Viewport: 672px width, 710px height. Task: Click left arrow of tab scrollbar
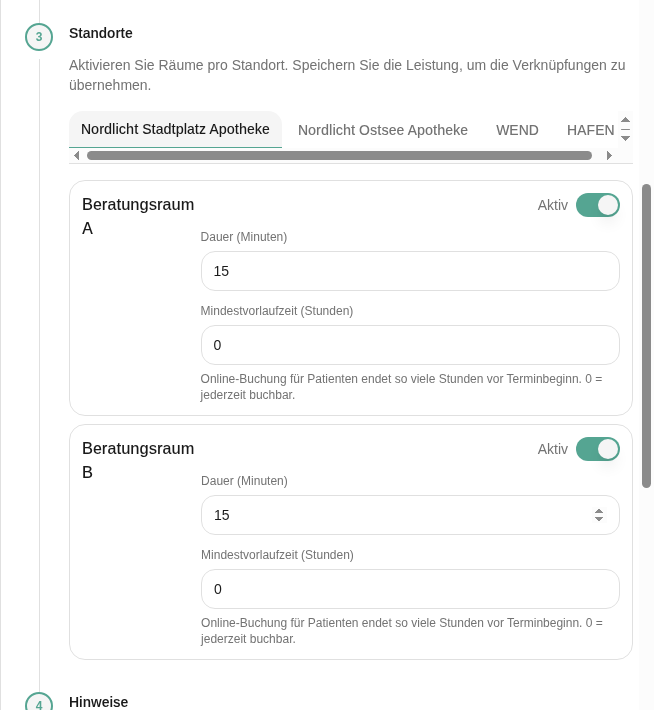pos(77,156)
